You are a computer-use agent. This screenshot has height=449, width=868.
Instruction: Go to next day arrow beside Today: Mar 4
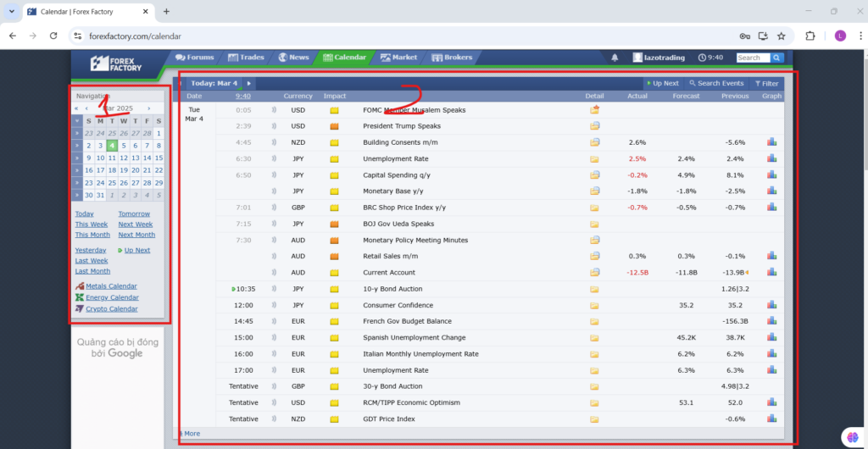(249, 84)
